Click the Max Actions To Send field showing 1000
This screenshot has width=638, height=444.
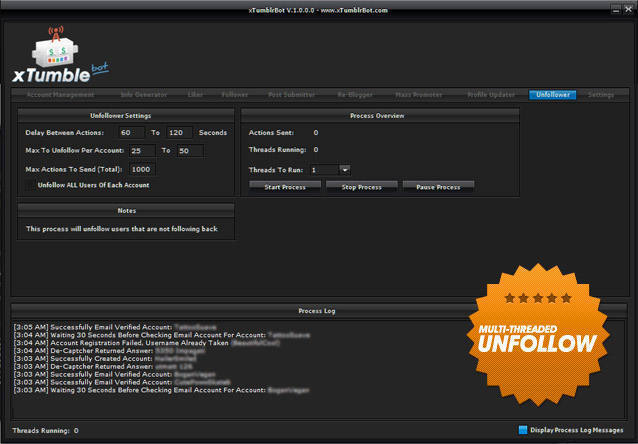point(142,169)
